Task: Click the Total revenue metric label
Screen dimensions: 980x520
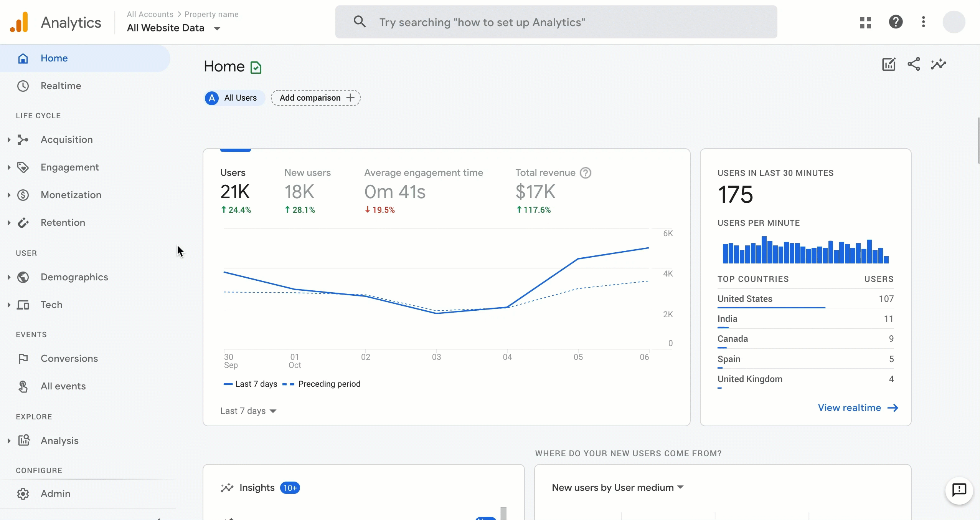Action: click(544, 172)
